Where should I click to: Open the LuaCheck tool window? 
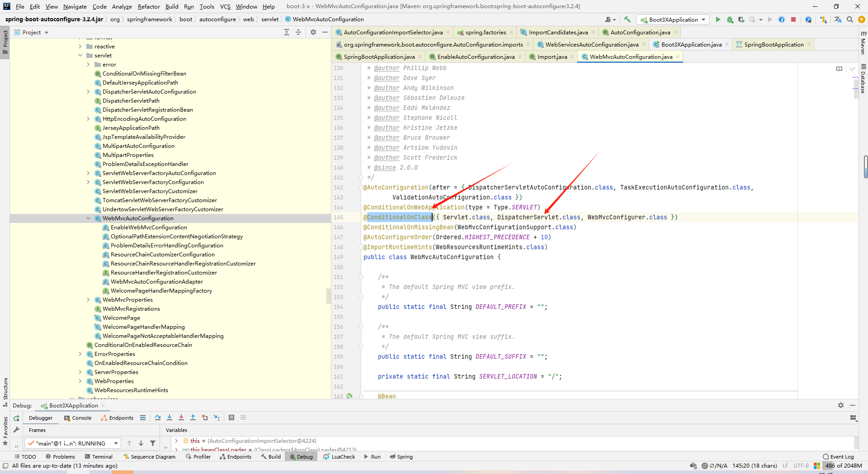340,456
